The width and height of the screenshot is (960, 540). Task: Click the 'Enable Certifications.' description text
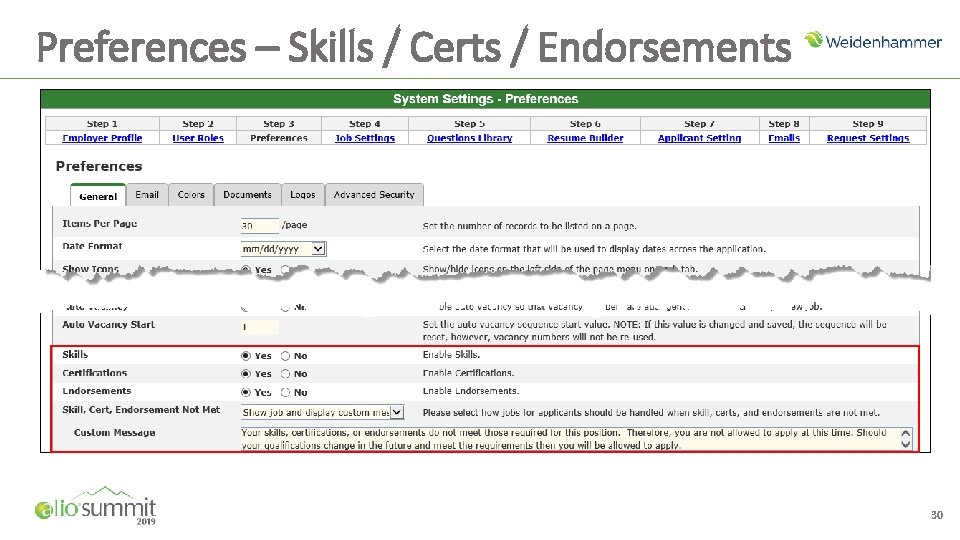tap(468, 373)
